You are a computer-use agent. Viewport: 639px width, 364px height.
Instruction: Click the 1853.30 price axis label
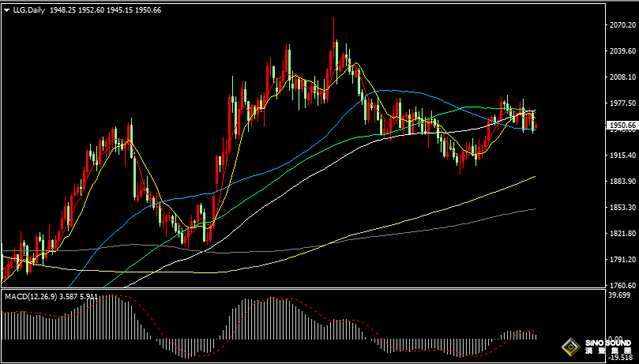622,208
